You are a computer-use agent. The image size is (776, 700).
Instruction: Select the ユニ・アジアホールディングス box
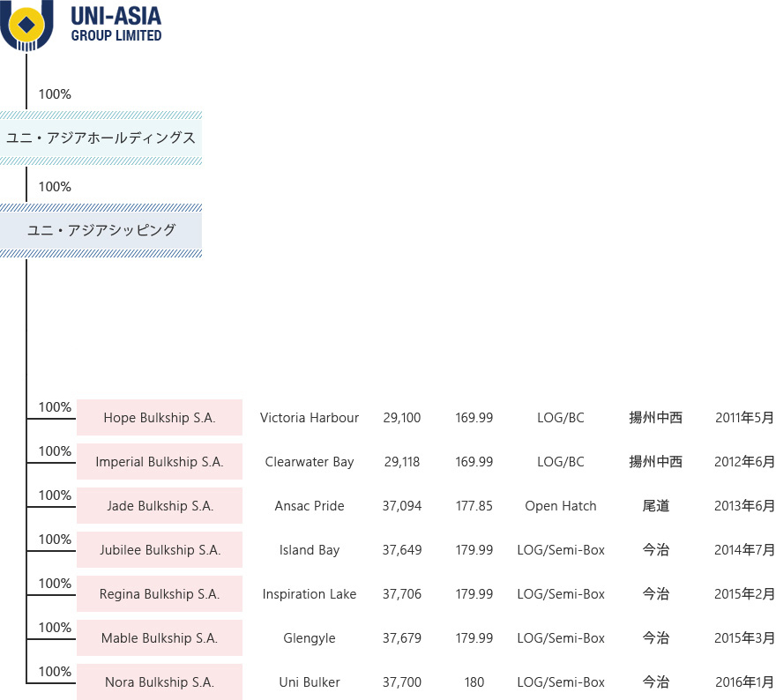[101, 138]
